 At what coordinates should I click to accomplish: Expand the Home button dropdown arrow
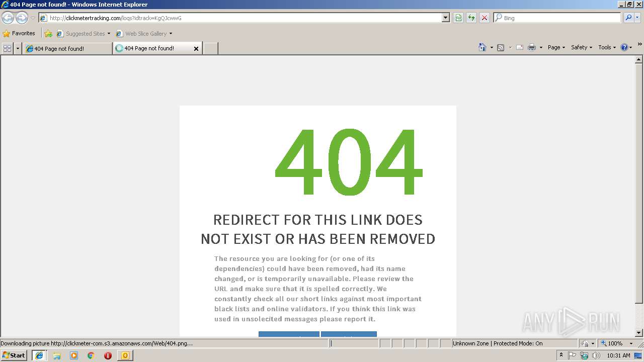click(491, 47)
